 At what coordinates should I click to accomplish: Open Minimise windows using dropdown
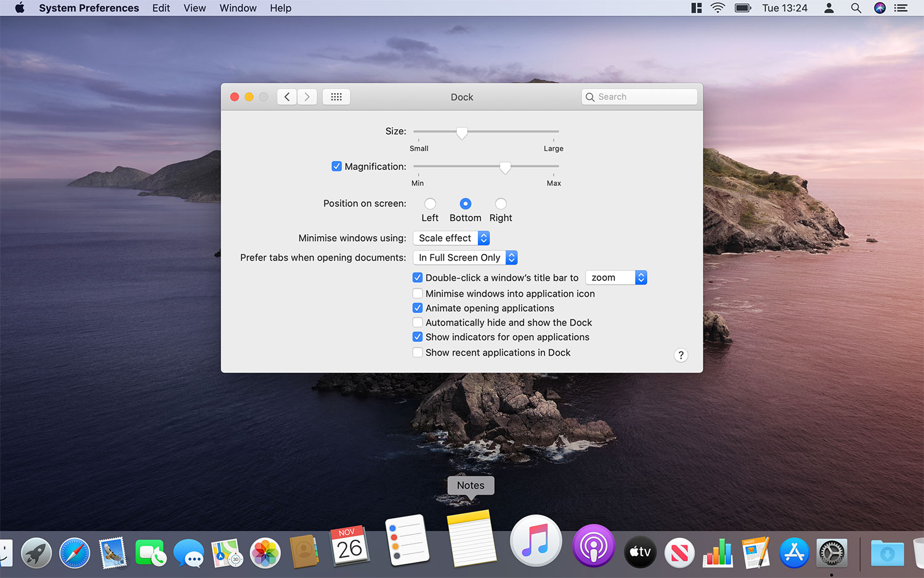(451, 238)
